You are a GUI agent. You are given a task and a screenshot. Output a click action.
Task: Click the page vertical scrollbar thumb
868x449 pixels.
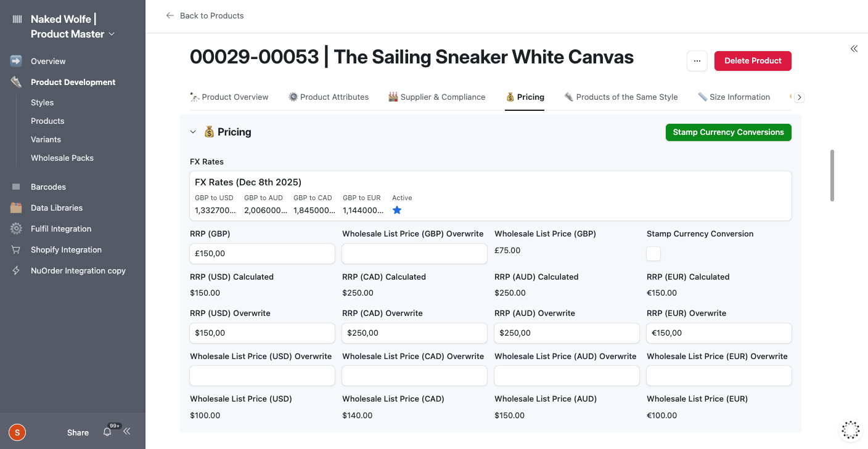tap(832, 176)
